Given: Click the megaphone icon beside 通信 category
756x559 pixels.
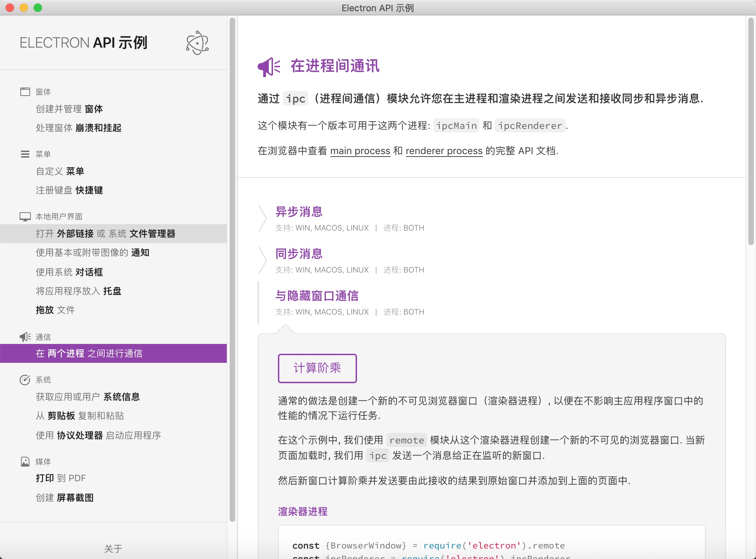Looking at the screenshot, I should pyautogui.click(x=25, y=337).
